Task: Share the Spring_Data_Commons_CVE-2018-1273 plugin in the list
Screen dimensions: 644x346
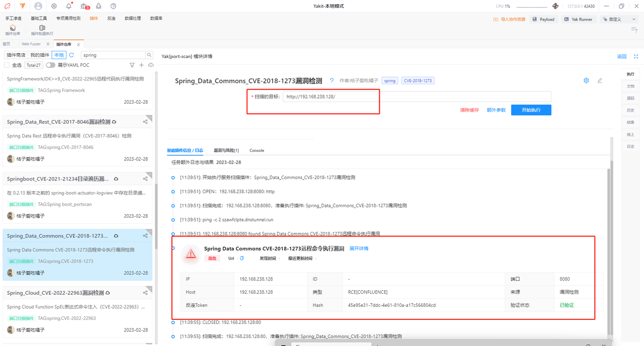Action: tap(145, 235)
